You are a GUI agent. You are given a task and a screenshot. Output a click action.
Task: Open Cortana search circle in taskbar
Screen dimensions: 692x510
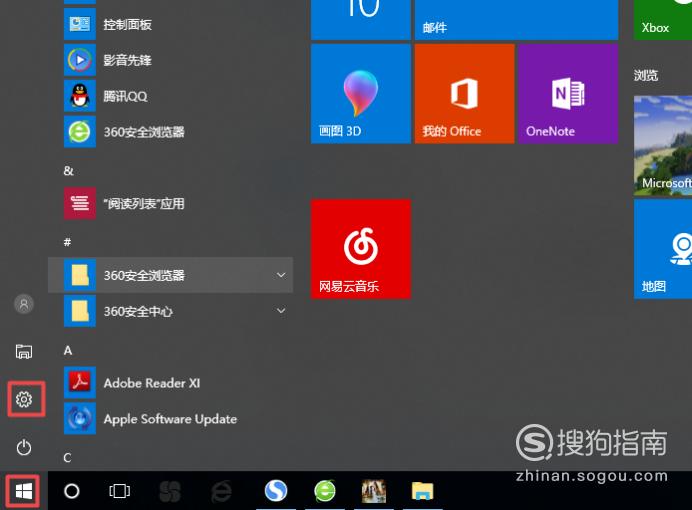(71, 491)
